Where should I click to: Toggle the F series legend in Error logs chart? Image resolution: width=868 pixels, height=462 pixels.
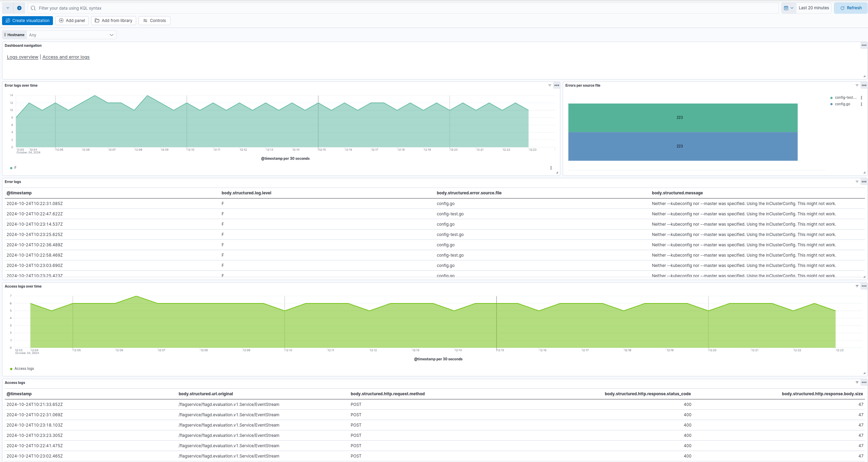pyautogui.click(x=15, y=168)
